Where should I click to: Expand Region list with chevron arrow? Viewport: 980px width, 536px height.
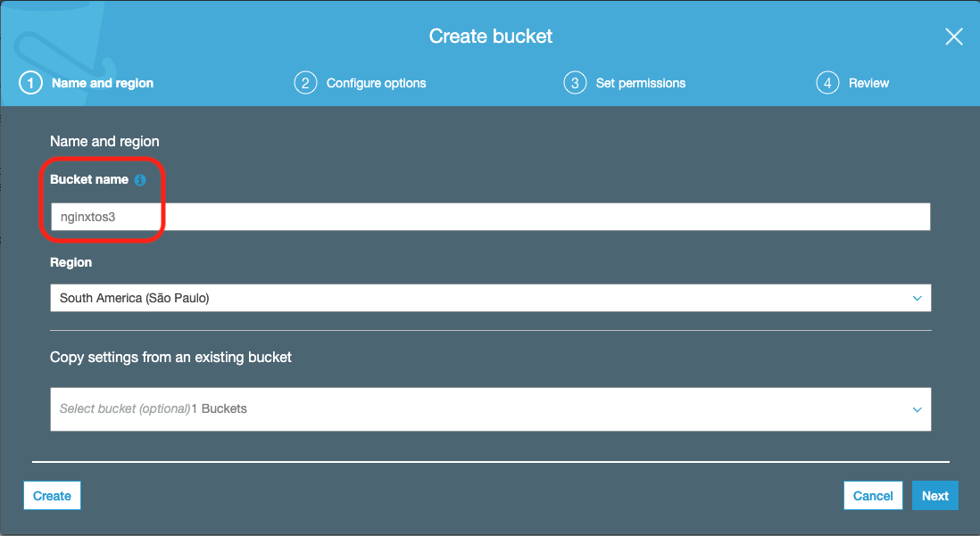pos(917,298)
